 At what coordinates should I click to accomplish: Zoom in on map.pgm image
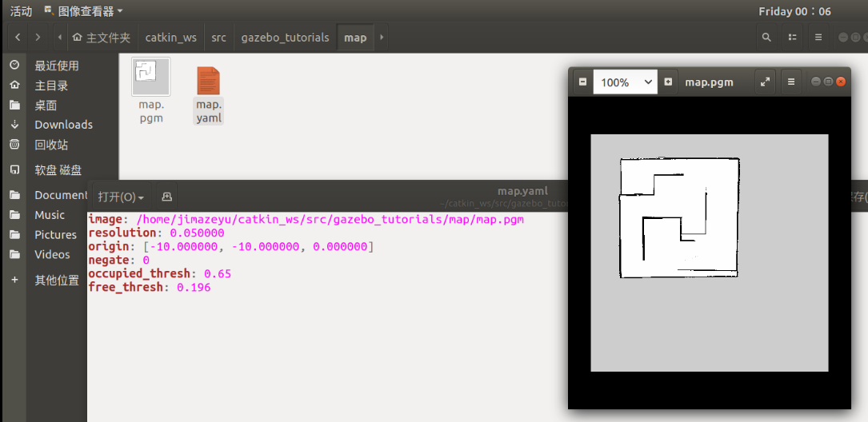click(x=668, y=82)
